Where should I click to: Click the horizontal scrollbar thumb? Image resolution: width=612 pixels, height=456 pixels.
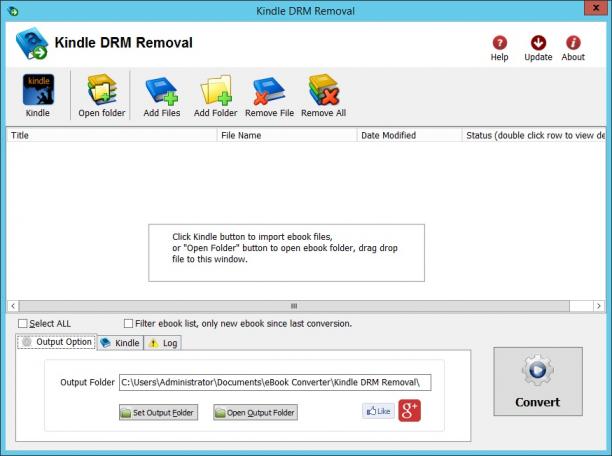[294, 306]
